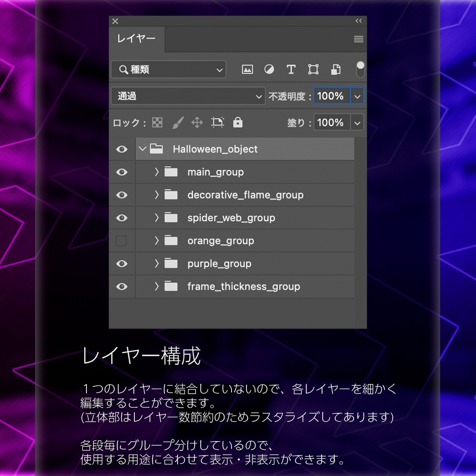Lock transparent pixels checkerboard icon
This screenshot has height=476, width=476.
point(157,123)
